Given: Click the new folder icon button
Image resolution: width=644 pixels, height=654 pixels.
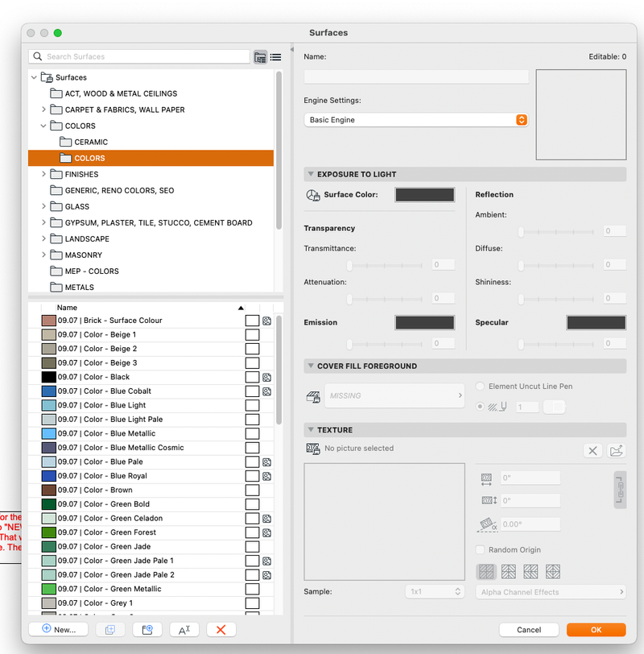Looking at the screenshot, I should [x=147, y=629].
